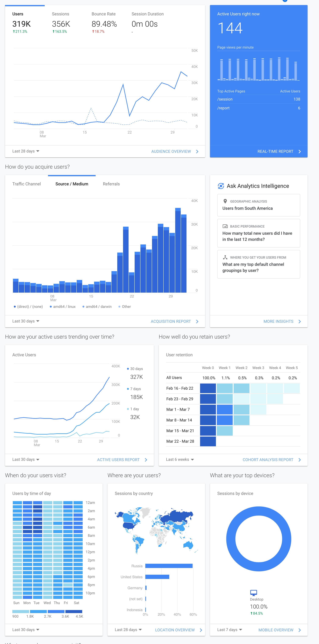Click the world map in sessions by country
Viewport: 319px width, 644px height.
156,531
